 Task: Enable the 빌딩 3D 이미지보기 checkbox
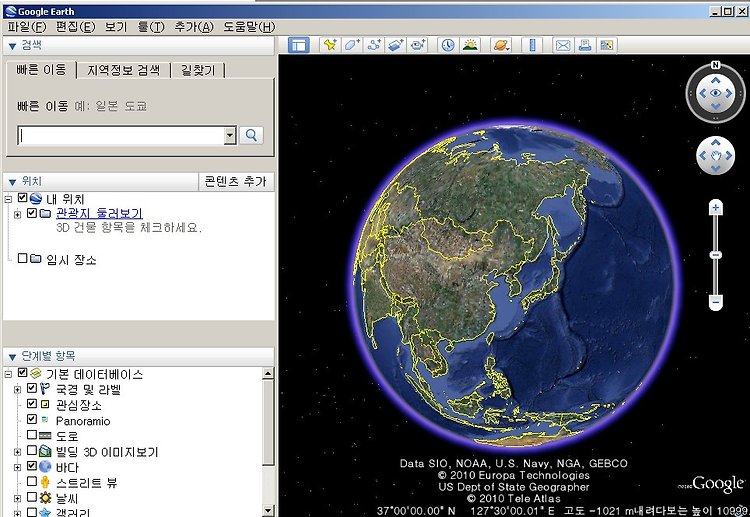click(32, 450)
